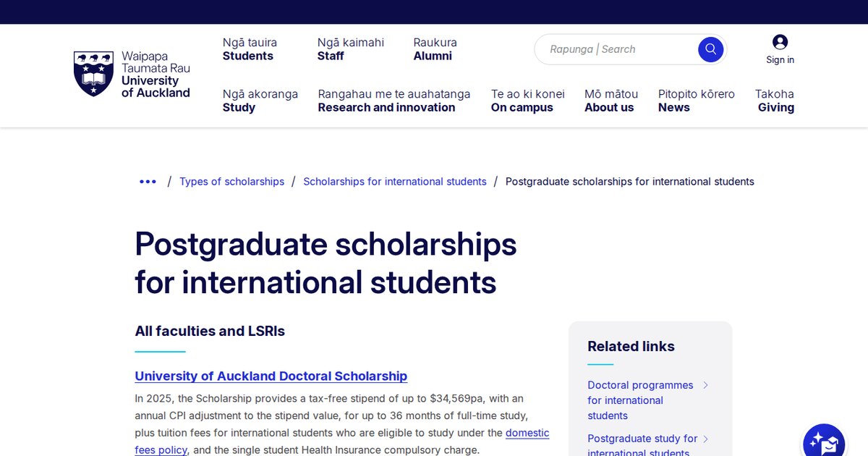Click the Sign in user icon
The width and height of the screenshot is (868, 456).
tap(780, 42)
